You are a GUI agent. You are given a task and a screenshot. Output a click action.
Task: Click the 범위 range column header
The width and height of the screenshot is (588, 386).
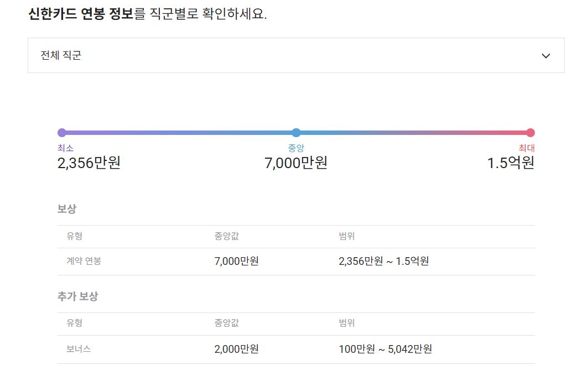pos(346,236)
